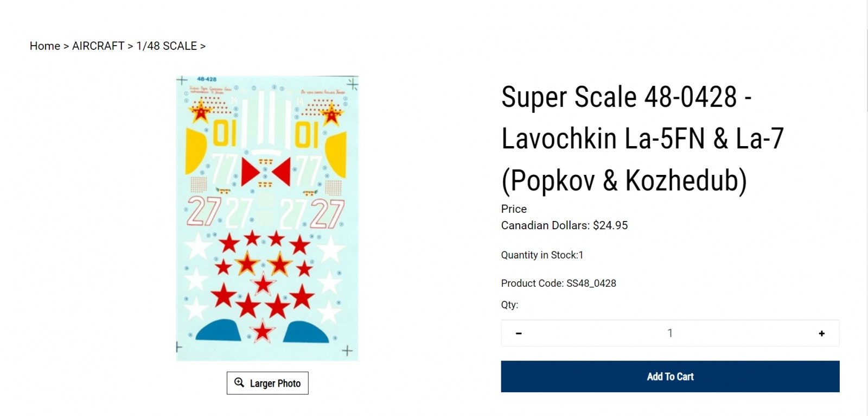The width and height of the screenshot is (868, 416).
Task: Click the Price label under the title
Action: click(x=514, y=209)
